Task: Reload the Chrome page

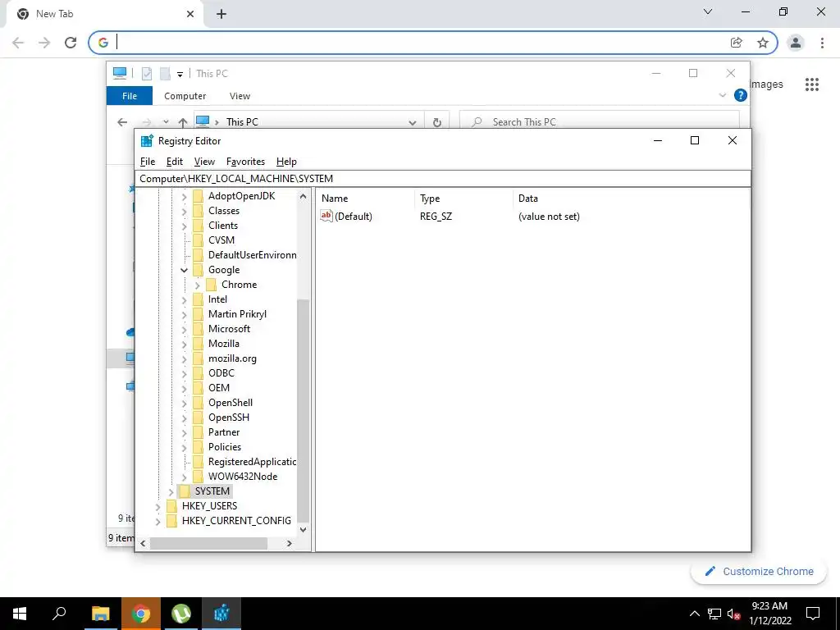Action: point(71,43)
